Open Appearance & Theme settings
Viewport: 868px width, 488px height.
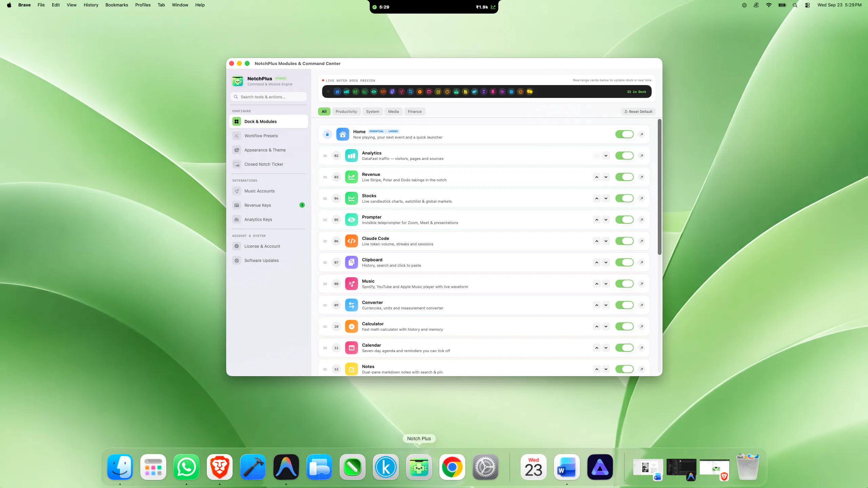pyautogui.click(x=269, y=150)
